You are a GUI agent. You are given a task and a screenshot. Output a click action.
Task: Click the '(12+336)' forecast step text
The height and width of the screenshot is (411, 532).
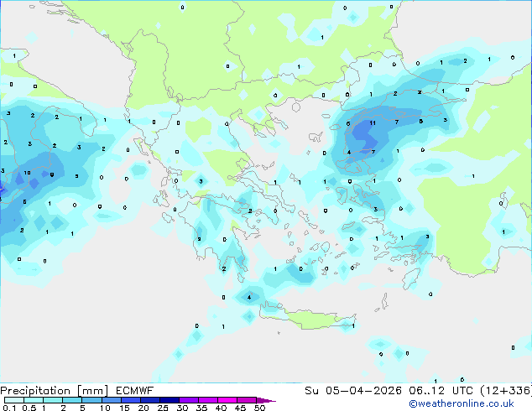[506, 391]
